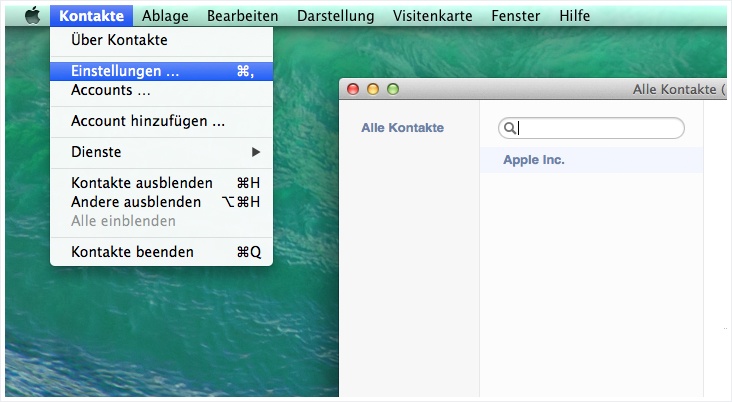Open the Visitenkarte menu
The height and width of the screenshot is (402, 732).
(432, 16)
